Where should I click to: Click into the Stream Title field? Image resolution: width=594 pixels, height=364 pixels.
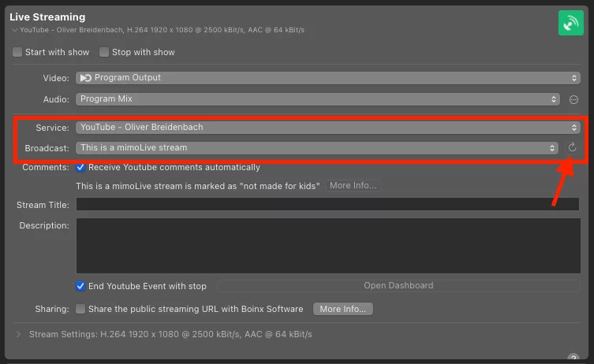[327, 204]
